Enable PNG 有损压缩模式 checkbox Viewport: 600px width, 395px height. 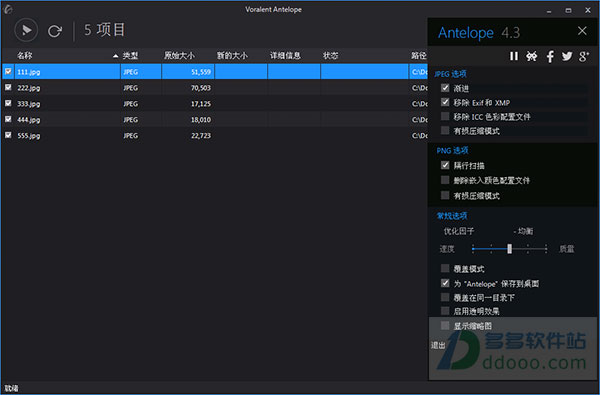[445, 195]
